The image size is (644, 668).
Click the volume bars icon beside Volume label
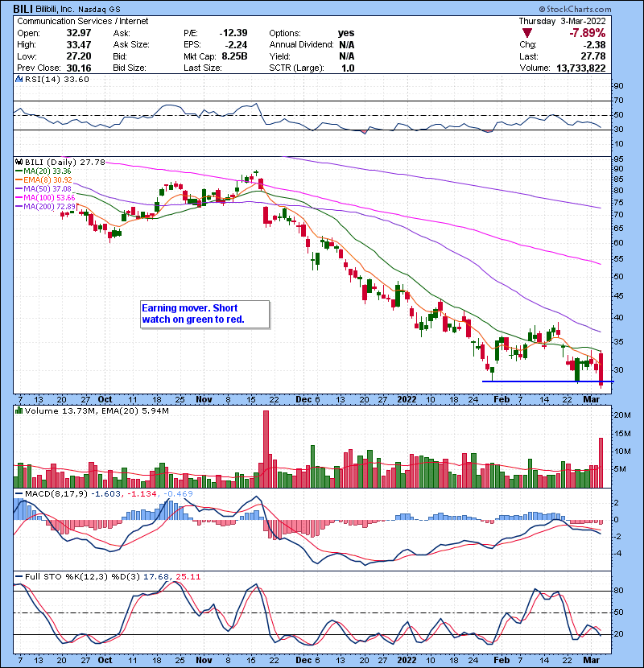pos(19,410)
